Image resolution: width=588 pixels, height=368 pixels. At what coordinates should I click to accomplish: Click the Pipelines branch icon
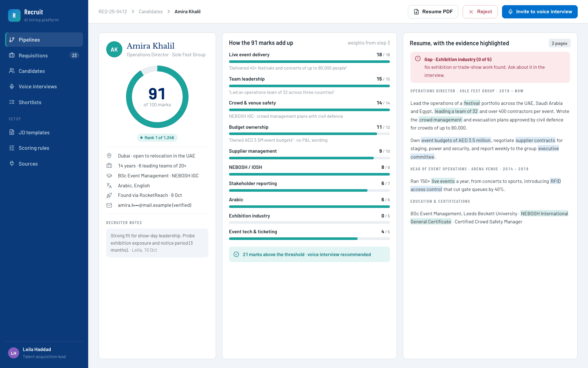coord(12,40)
